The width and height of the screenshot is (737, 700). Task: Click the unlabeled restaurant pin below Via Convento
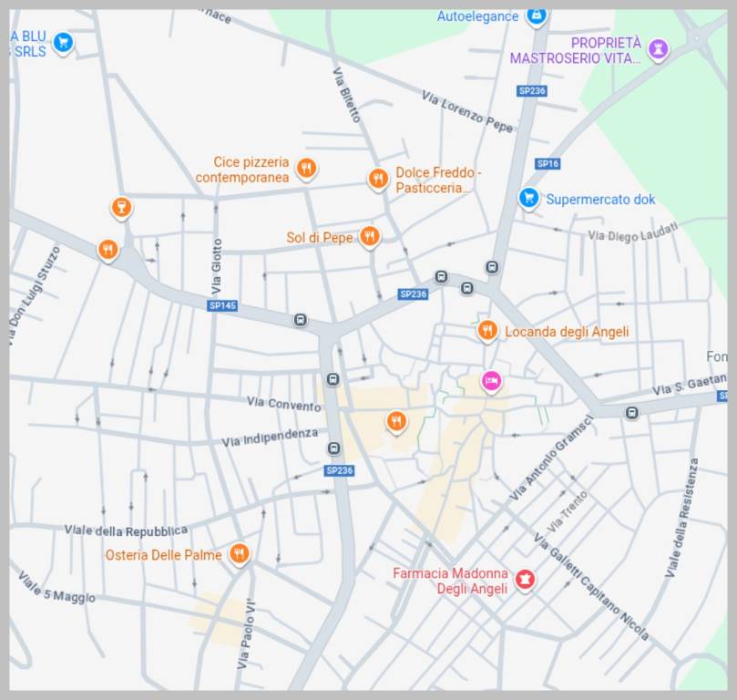point(395,420)
